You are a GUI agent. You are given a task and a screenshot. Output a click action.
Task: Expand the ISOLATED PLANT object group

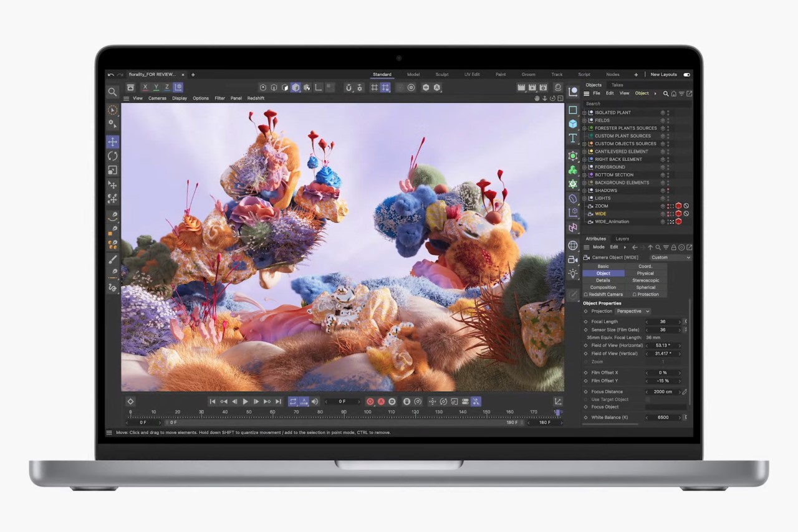pos(585,113)
